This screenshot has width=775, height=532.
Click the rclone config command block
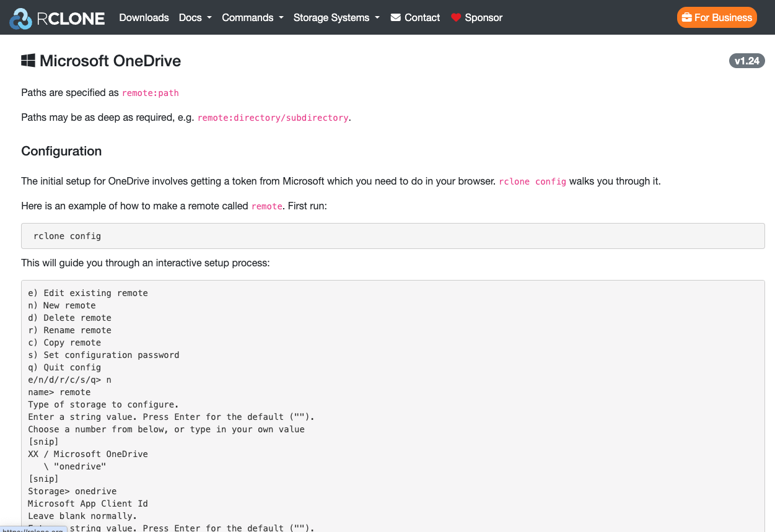point(393,236)
